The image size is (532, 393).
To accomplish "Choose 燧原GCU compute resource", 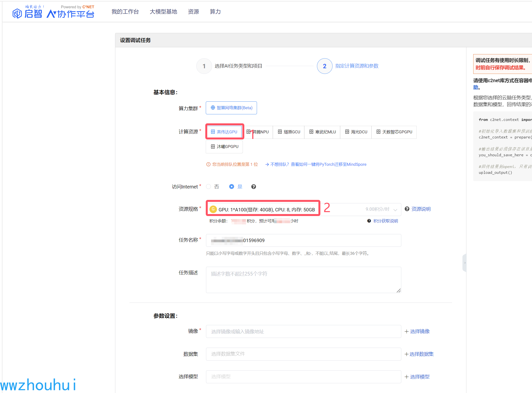I will coord(289,132).
